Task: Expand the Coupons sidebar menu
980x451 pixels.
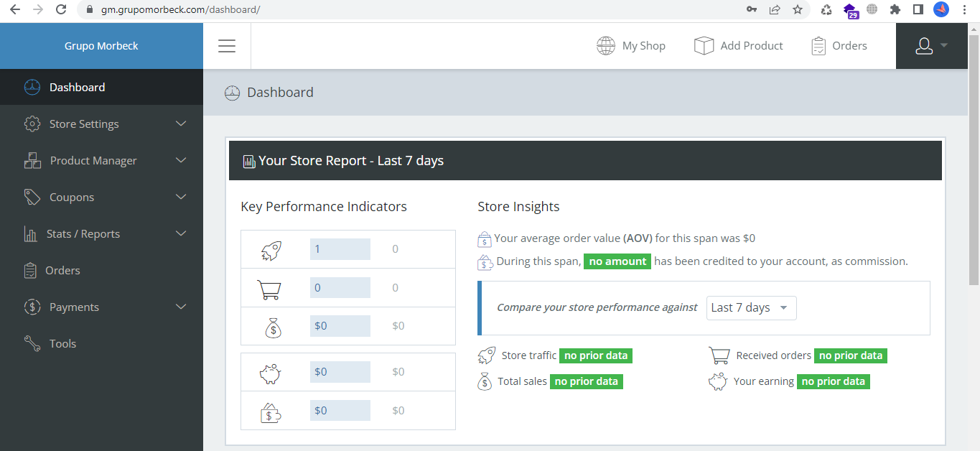Action: (101, 197)
